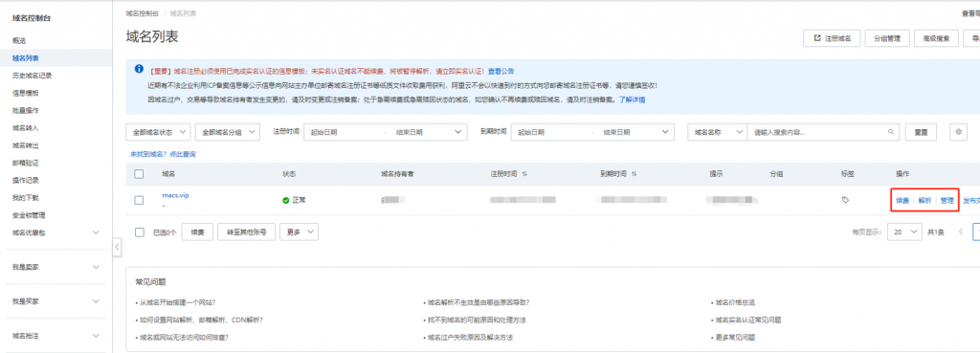Open 更多常见问题 link
980x353 pixels.
click(x=734, y=338)
